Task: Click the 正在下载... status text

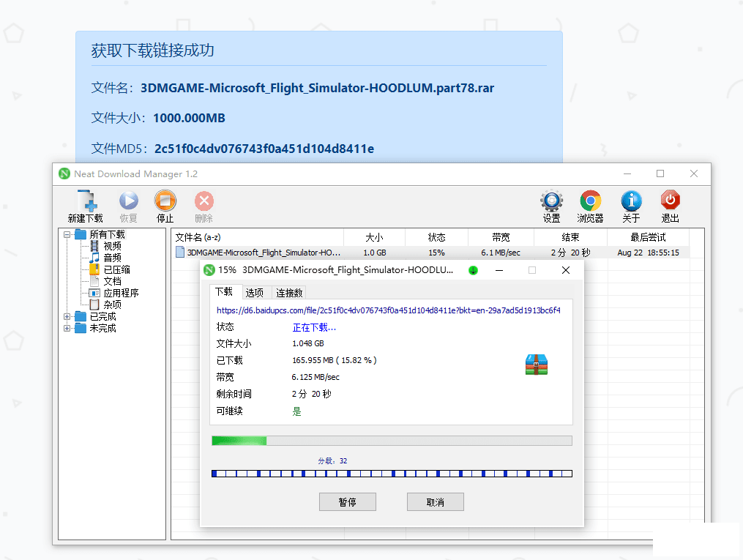Action: 314,327
